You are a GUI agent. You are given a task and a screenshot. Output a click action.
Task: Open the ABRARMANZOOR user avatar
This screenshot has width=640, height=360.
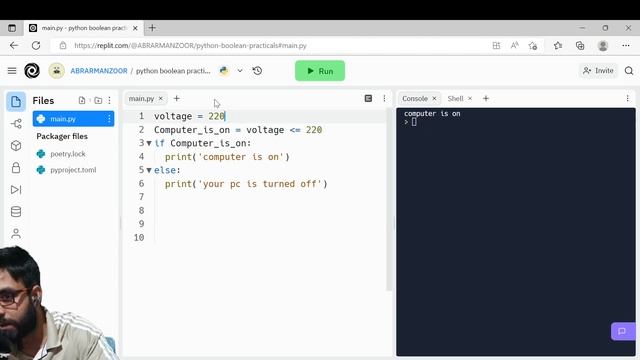56,71
